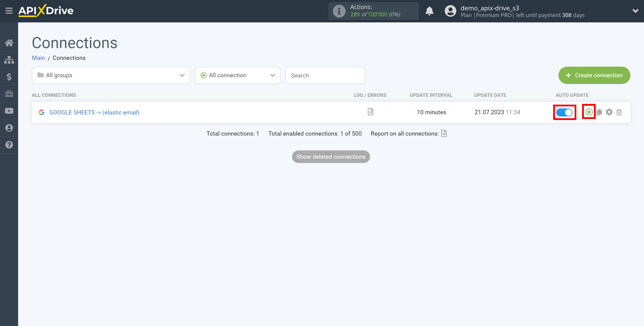Toggle the auto-update switch for Google Sheets connection
This screenshot has height=326, width=644.
tap(565, 112)
